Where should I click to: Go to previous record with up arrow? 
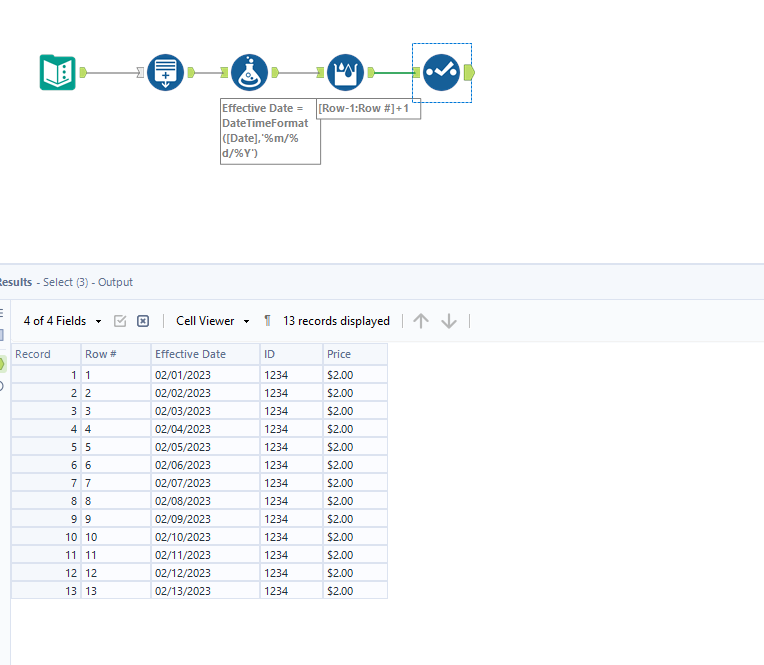(421, 321)
